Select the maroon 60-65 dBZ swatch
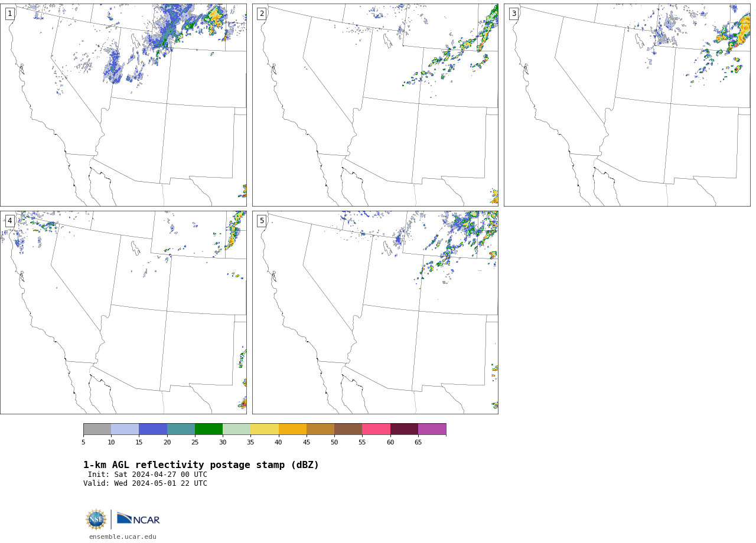The height and width of the screenshot is (543, 756). 404,429
